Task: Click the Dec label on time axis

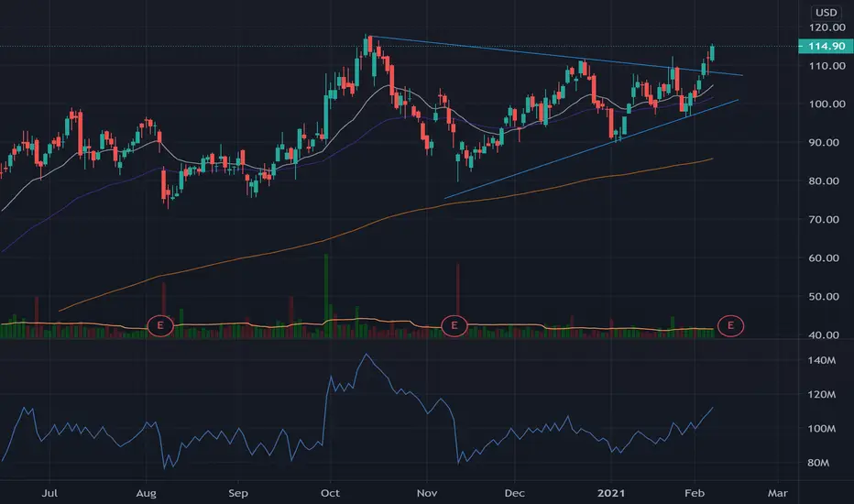Action: coord(515,493)
